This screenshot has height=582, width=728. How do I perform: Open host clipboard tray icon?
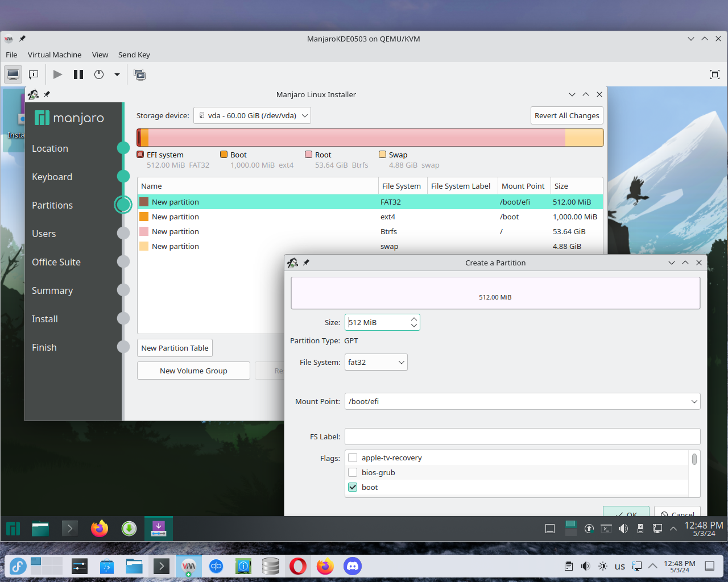569,566
